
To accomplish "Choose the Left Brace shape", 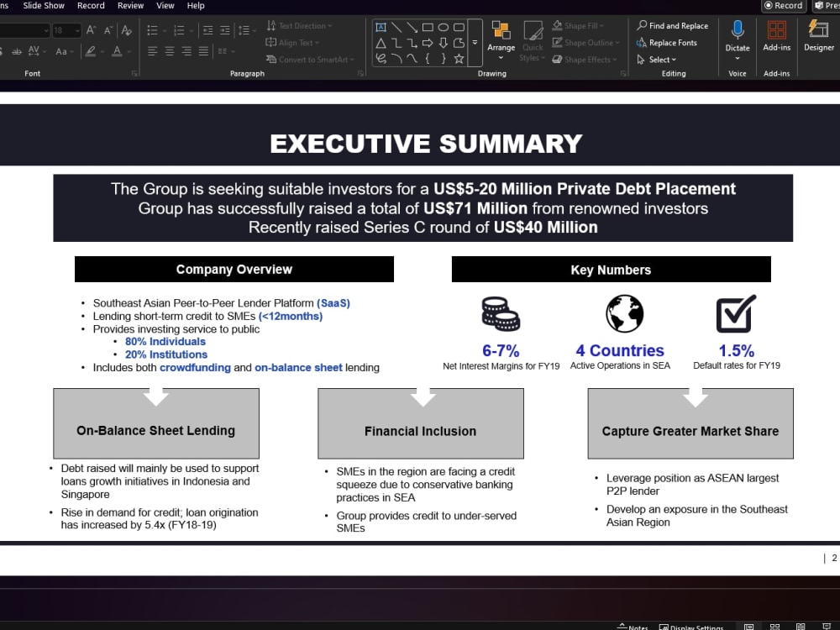I will 428,59.
